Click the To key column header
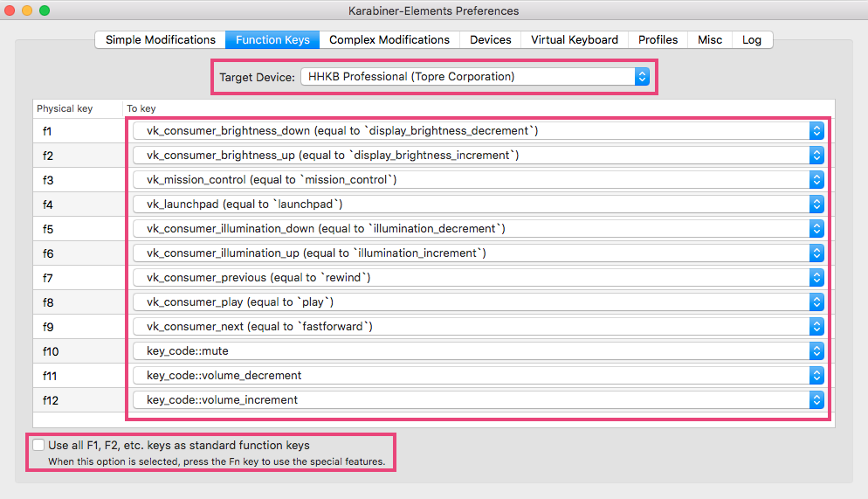This screenshot has width=868, height=499. click(x=141, y=108)
